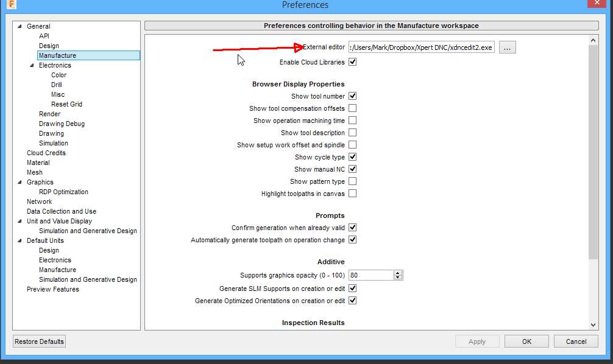
Task: Select Electronics under Default Units
Action: (55, 260)
